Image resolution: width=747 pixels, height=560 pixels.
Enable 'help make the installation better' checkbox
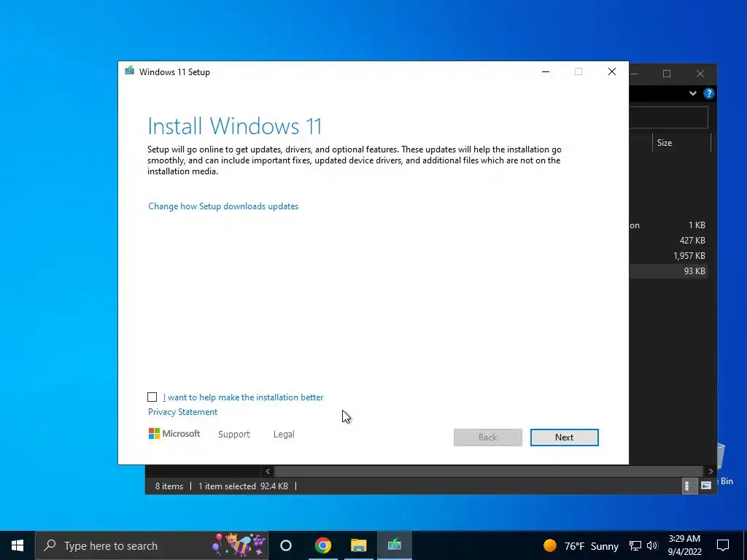pyautogui.click(x=152, y=397)
